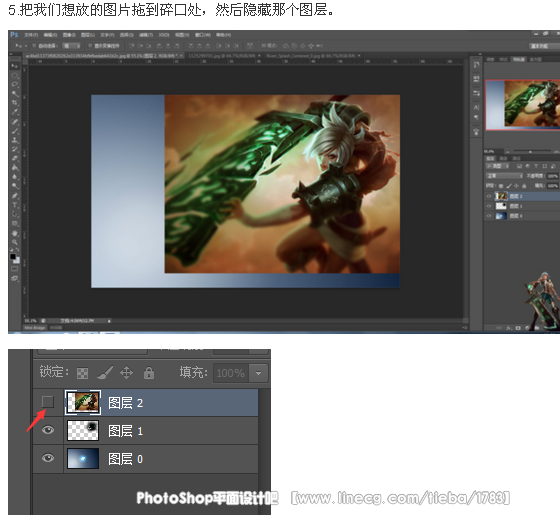Open the auto-select target dropdown in options bar
560x515 pixels.
point(71,46)
